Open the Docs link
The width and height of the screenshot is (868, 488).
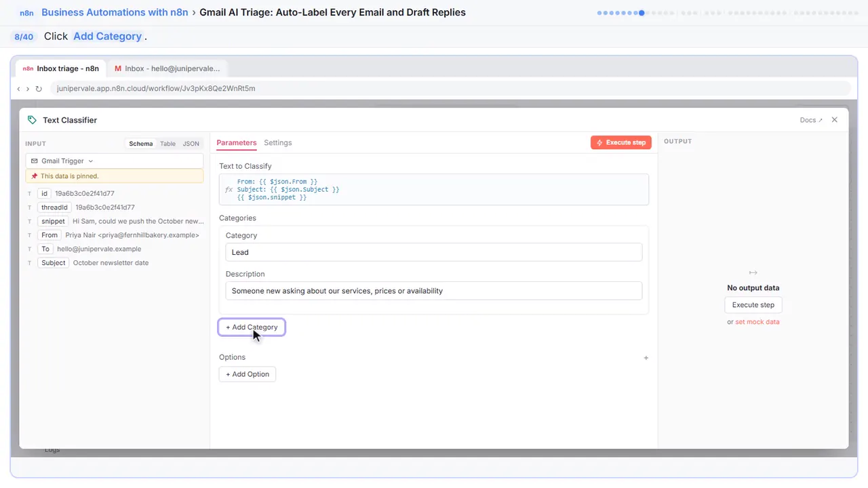(811, 120)
